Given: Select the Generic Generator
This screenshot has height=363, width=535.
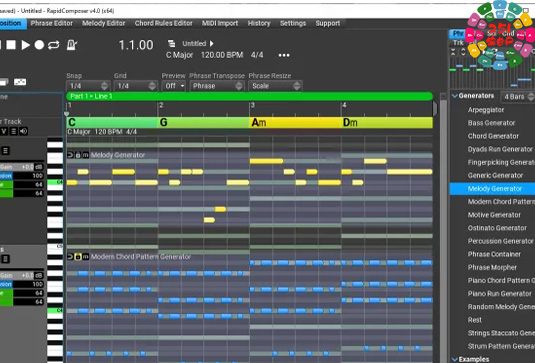Looking at the screenshot, I should (495, 175).
